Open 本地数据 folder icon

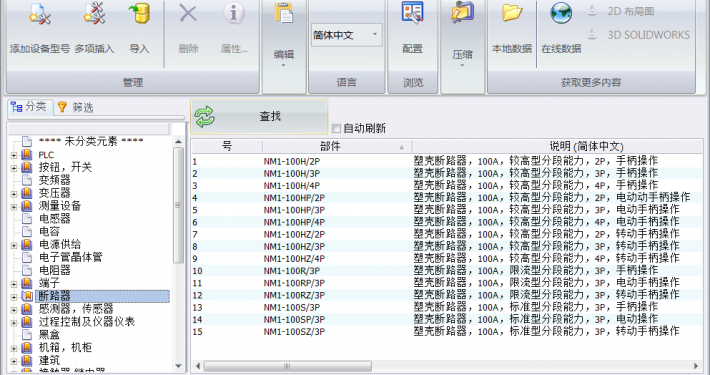coord(512,13)
